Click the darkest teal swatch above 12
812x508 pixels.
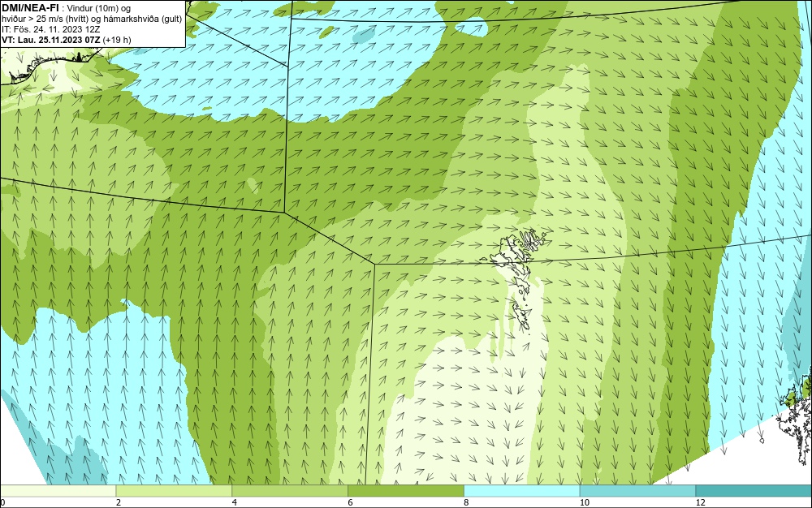[x=754, y=491]
